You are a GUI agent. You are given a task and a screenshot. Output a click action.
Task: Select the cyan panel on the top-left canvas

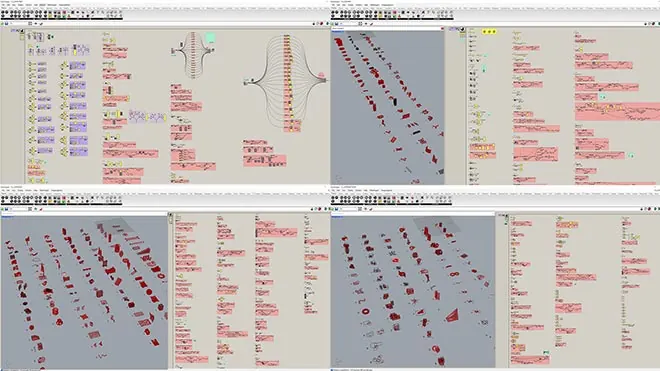point(210,38)
